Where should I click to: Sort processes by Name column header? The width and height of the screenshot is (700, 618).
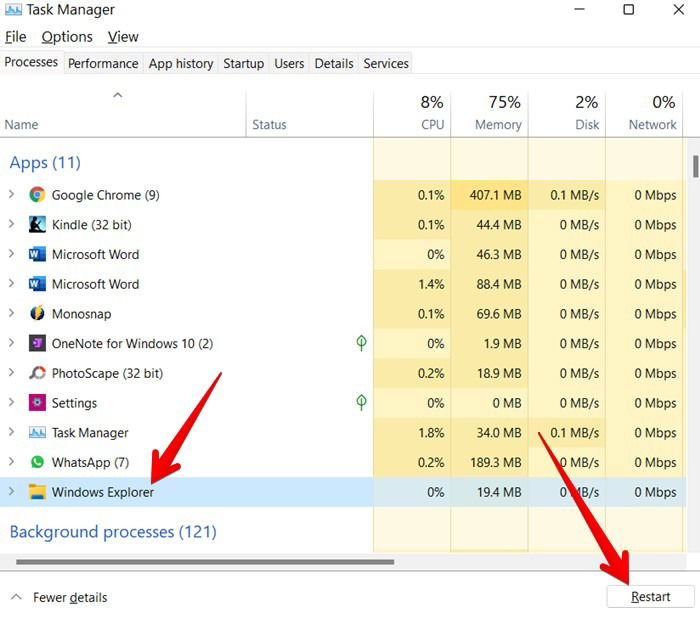tap(123, 113)
